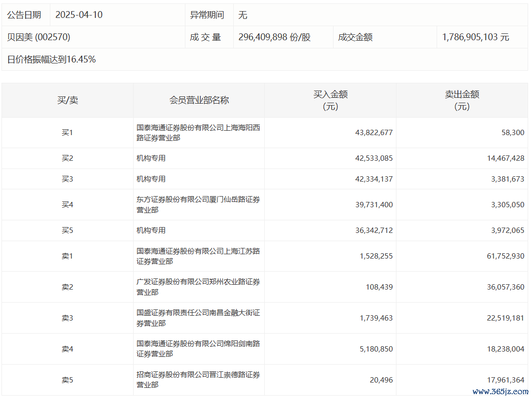Click 国泰海通证券绵阳剑南路证券营业部 name
532x399 pixels.
(198, 349)
